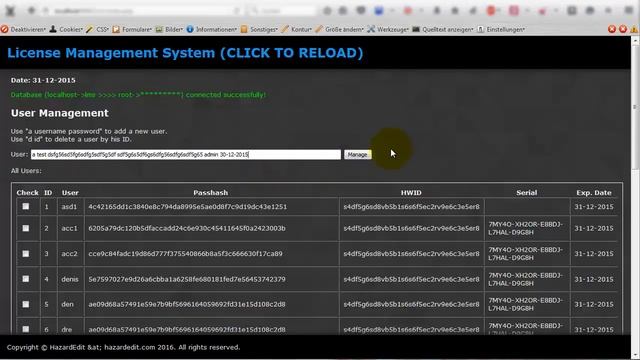This screenshot has height=360, width=640.
Task: Open the Informationen dropdown
Action: (x=212, y=29)
